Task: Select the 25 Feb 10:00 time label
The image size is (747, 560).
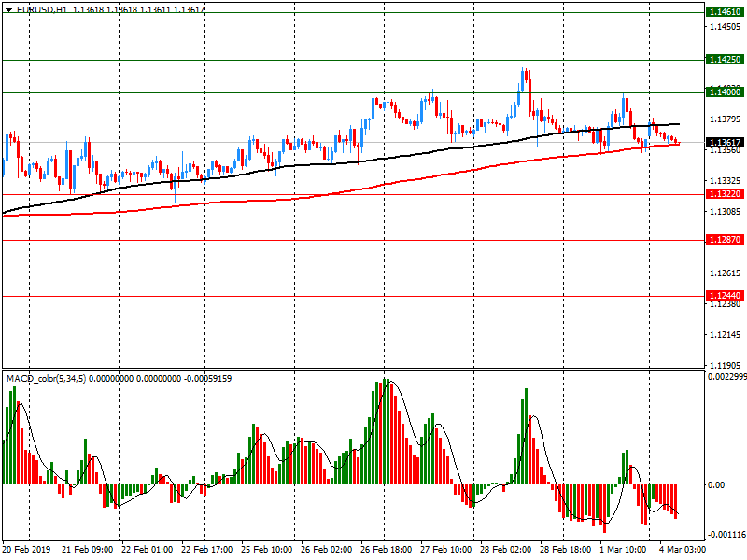Action: pos(266,550)
